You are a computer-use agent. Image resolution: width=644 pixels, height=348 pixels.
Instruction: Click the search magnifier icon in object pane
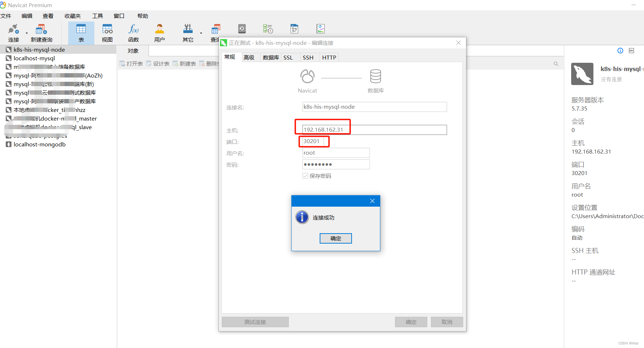click(x=556, y=64)
